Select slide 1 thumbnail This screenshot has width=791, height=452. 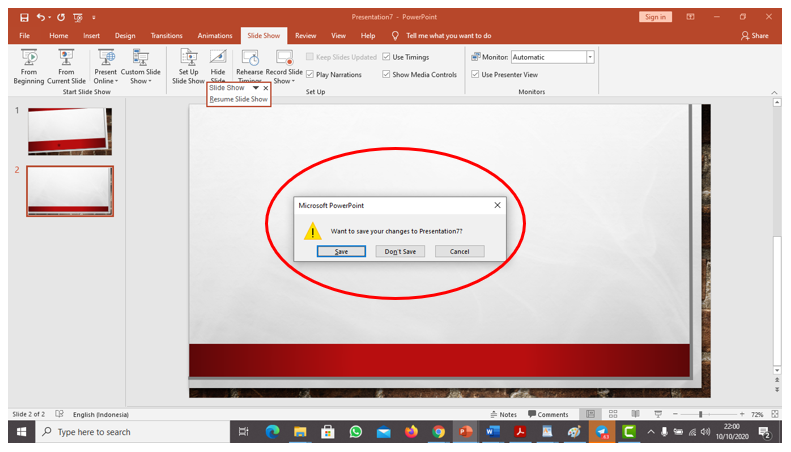coord(70,131)
